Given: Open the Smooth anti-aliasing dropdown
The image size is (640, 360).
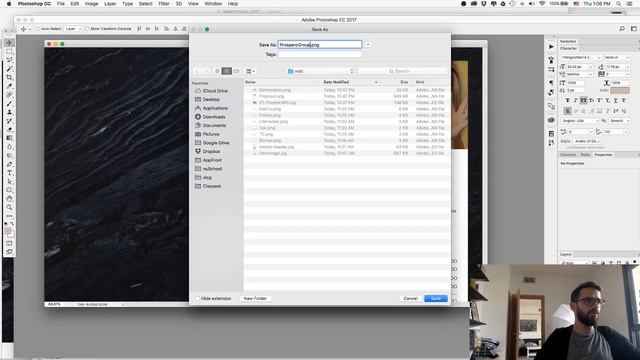Looking at the screenshot, I should [x=619, y=121].
